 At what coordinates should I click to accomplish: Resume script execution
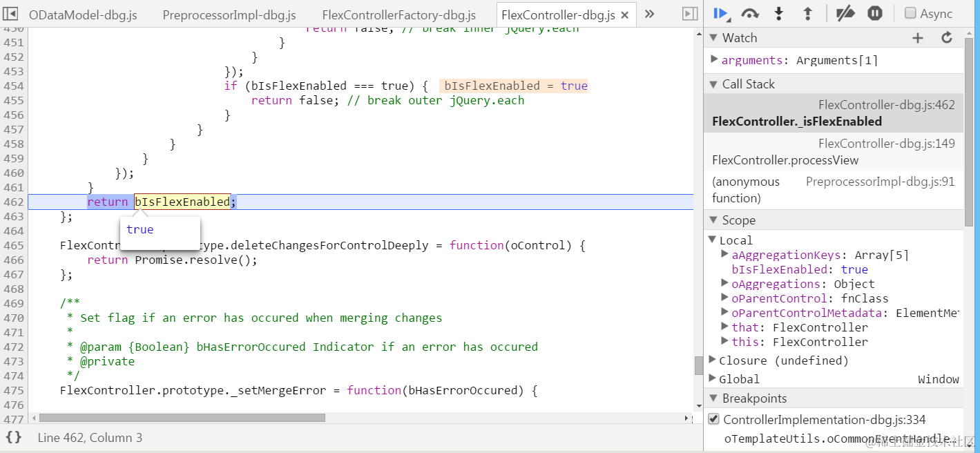721,13
